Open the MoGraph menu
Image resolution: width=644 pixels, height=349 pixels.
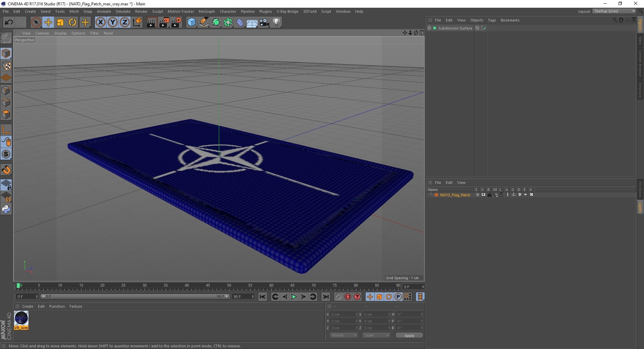click(207, 11)
